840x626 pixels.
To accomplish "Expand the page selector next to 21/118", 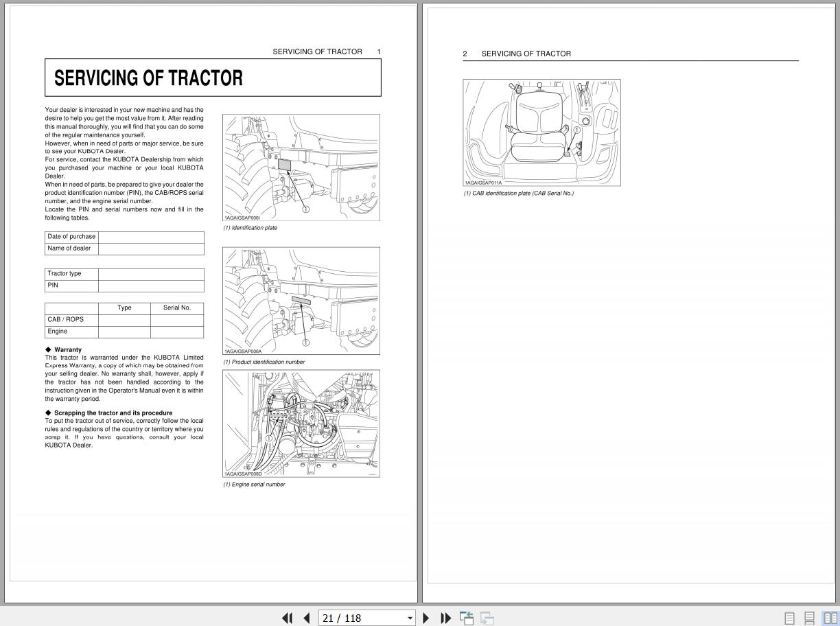I will click(410, 618).
